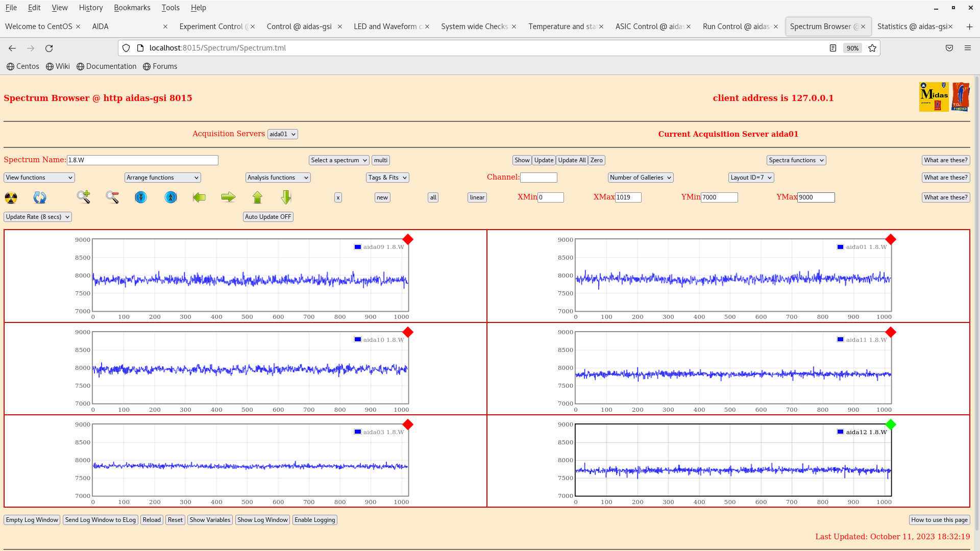Click the blue circle down-arrows icon
The height and width of the screenshot is (551, 980).
141,197
